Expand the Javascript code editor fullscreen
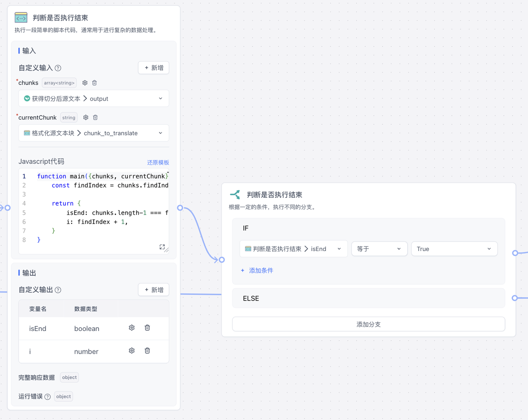The width and height of the screenshot is (528, 420). (x=162, y=247)
